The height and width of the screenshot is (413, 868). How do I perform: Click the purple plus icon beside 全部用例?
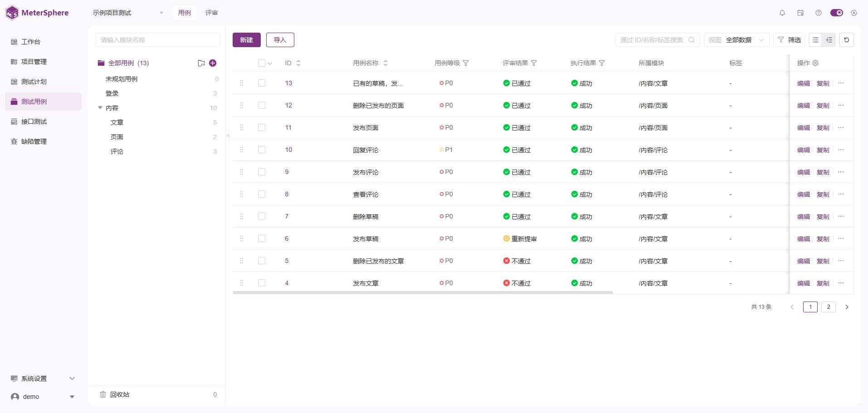point(213,63)
